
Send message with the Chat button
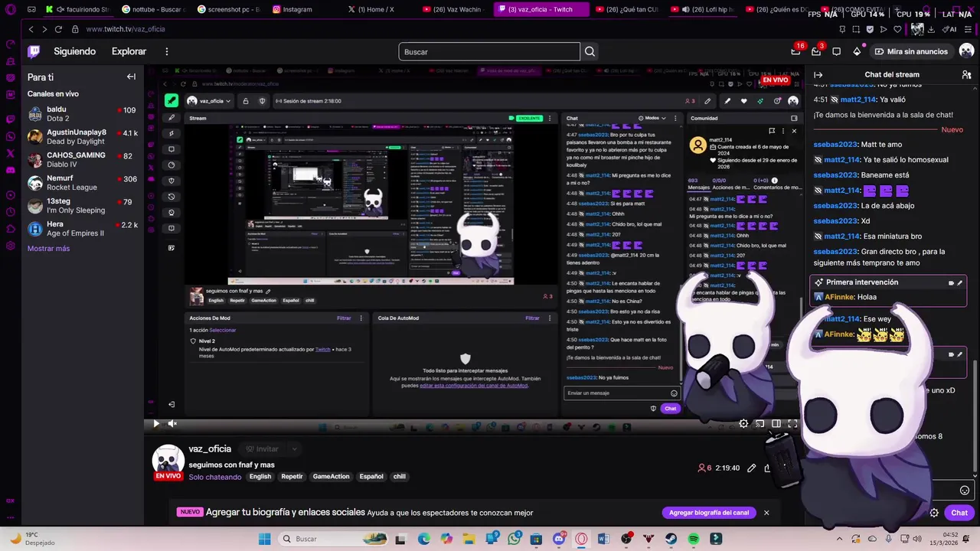[x=959, y=513]
